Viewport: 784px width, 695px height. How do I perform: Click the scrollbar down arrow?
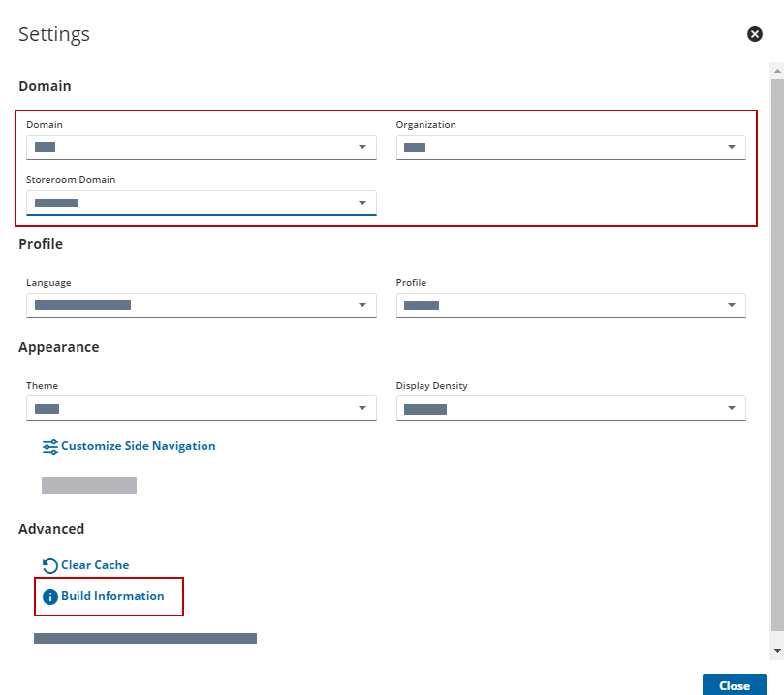point(776,650)
